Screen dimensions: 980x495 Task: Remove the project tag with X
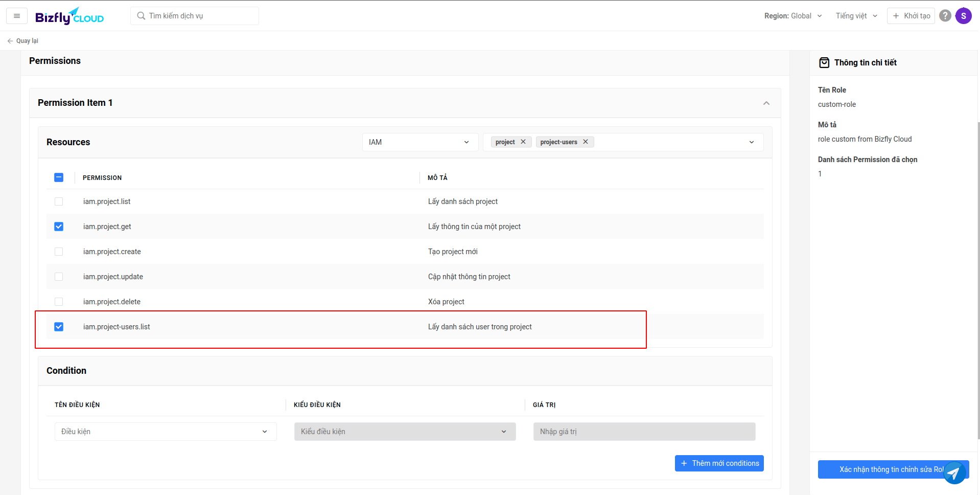point(523,142)
